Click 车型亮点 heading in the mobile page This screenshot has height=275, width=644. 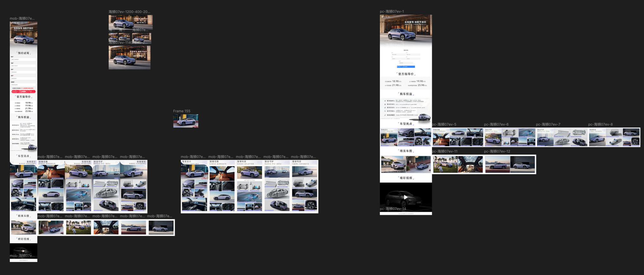(24, 156)
